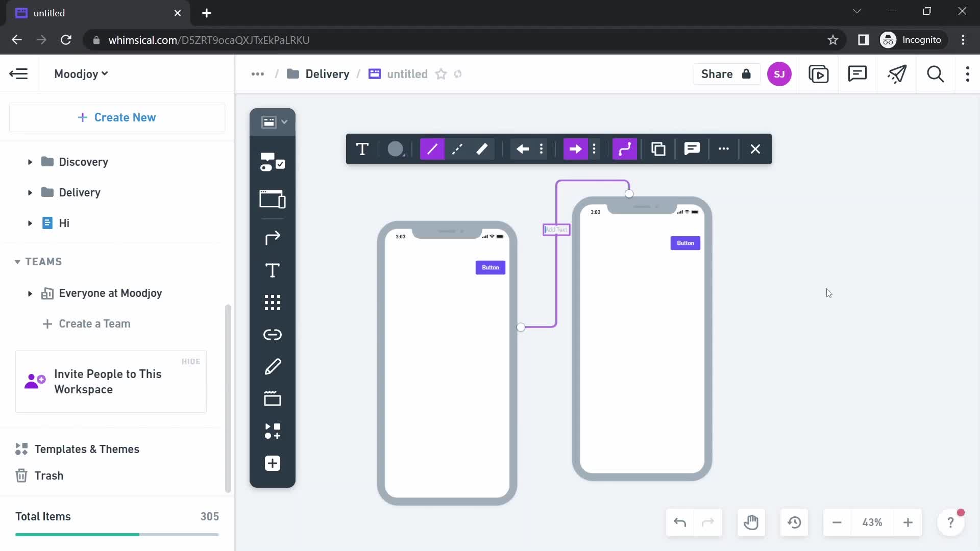Click the paper plane send icon
This screenshot has height=551, width=980.
coord(897,74)
